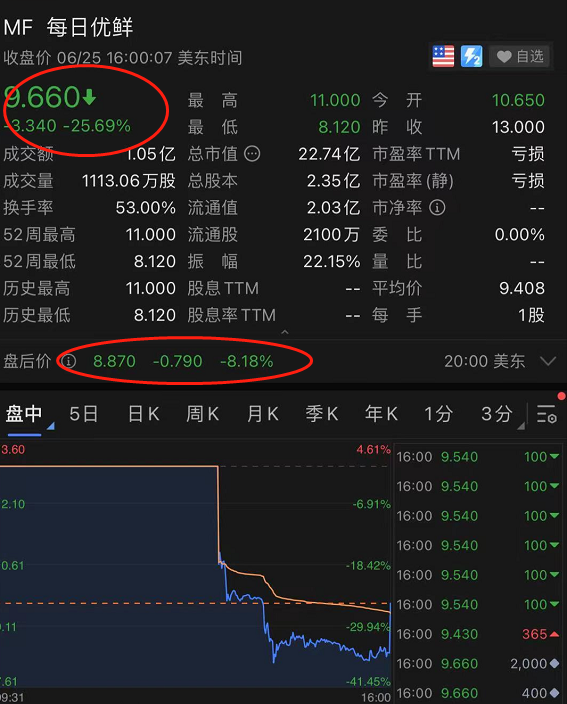
Task: Switch to the 周K chart tab
Action: pos(202,414)
